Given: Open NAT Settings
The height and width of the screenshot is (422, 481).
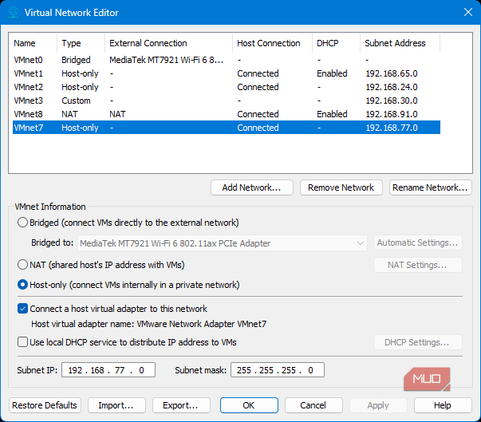Looking at the screenshot, I should pos(418,265).
